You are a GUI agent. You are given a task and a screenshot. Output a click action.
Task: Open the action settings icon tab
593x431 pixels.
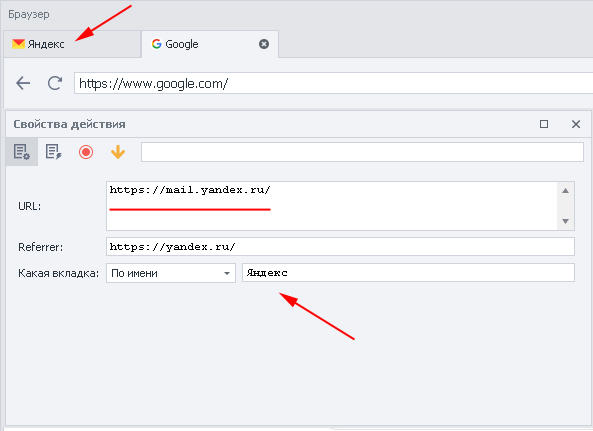22,152
